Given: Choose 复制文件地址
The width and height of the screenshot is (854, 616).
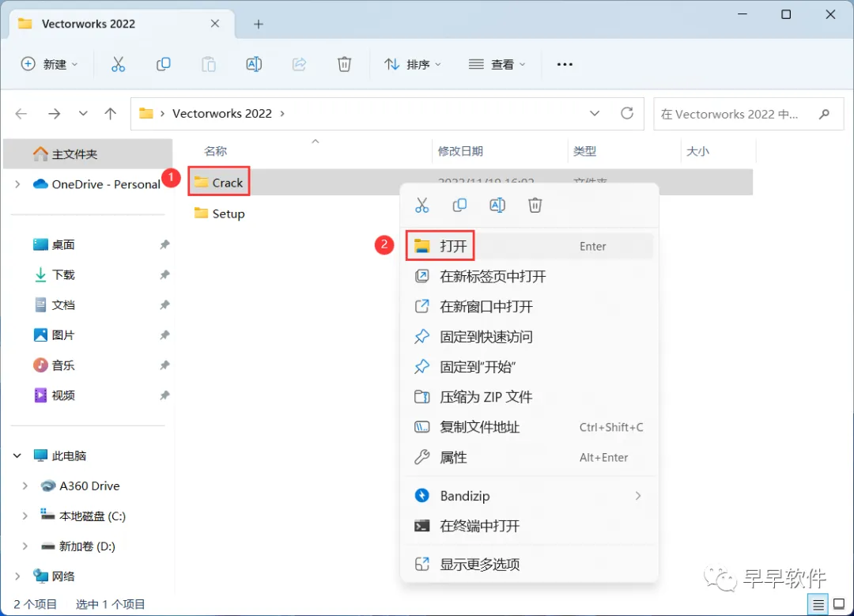Looking at the screenshot, I should pyautogui.click(x=529, y=427).
